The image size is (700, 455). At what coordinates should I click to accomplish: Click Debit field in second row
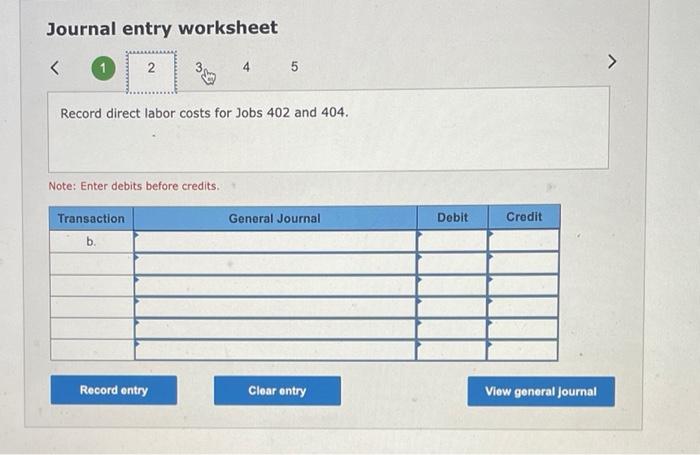point(452,263)
